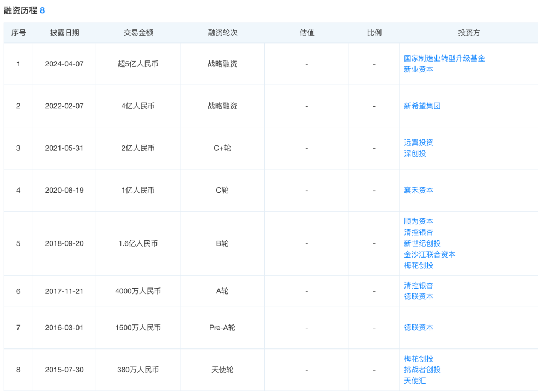
Task: Open the 深创投 investor link
Action: click(x=415, y=154)
